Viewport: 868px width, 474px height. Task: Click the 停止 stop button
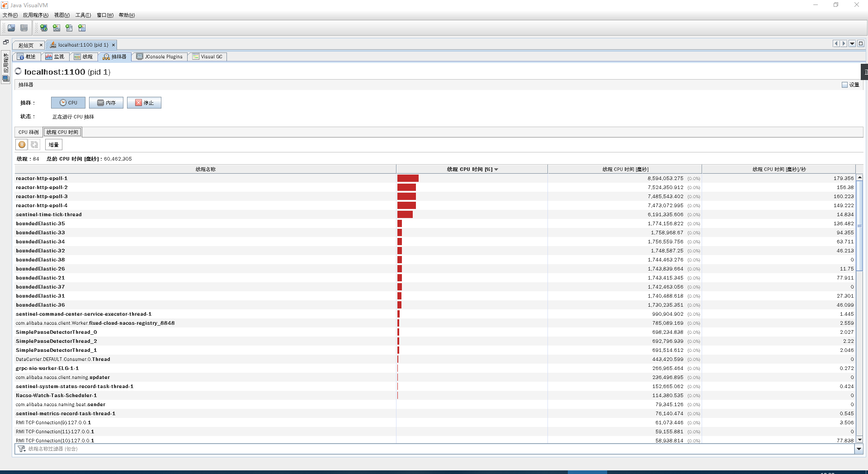[144, 103]
